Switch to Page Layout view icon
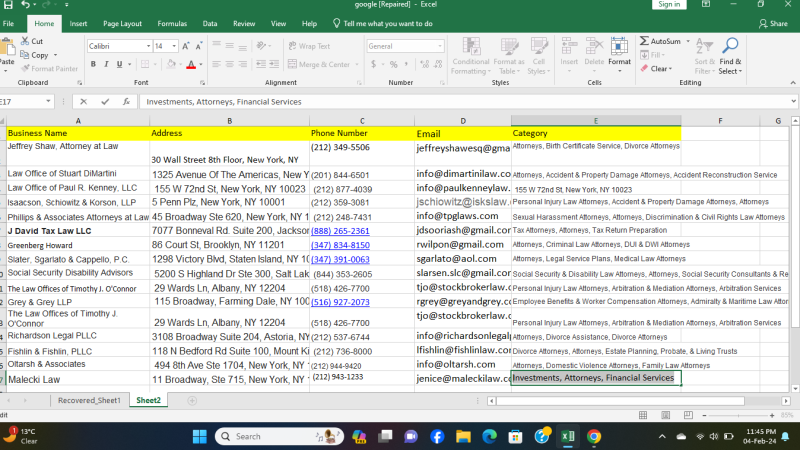 tap(665, 415)
